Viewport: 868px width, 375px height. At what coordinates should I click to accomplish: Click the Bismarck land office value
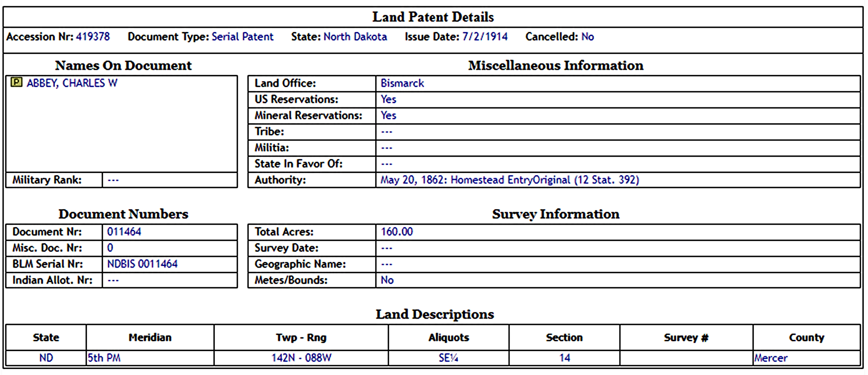click(402, 83)
